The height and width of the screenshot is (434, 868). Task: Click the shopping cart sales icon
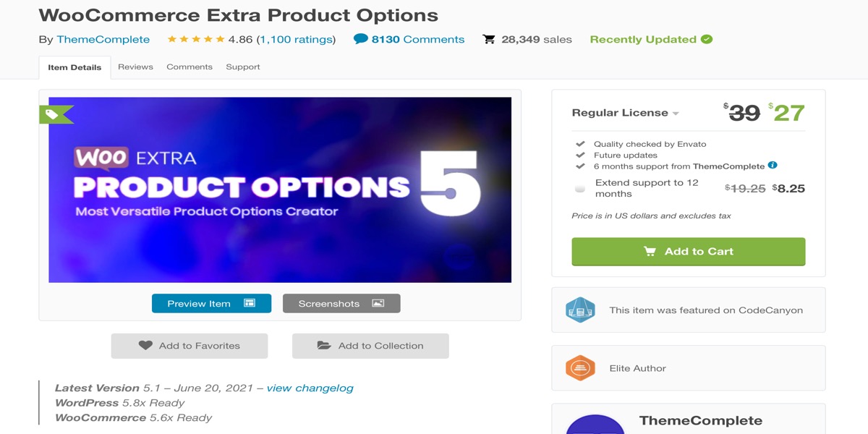(489, 39)
